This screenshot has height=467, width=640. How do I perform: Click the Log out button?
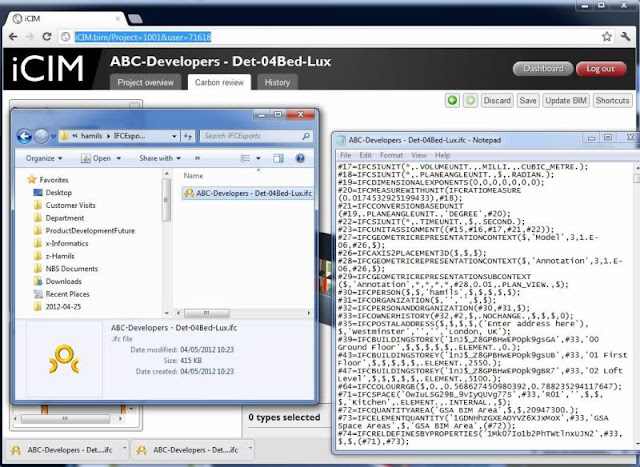coord(600,69)
